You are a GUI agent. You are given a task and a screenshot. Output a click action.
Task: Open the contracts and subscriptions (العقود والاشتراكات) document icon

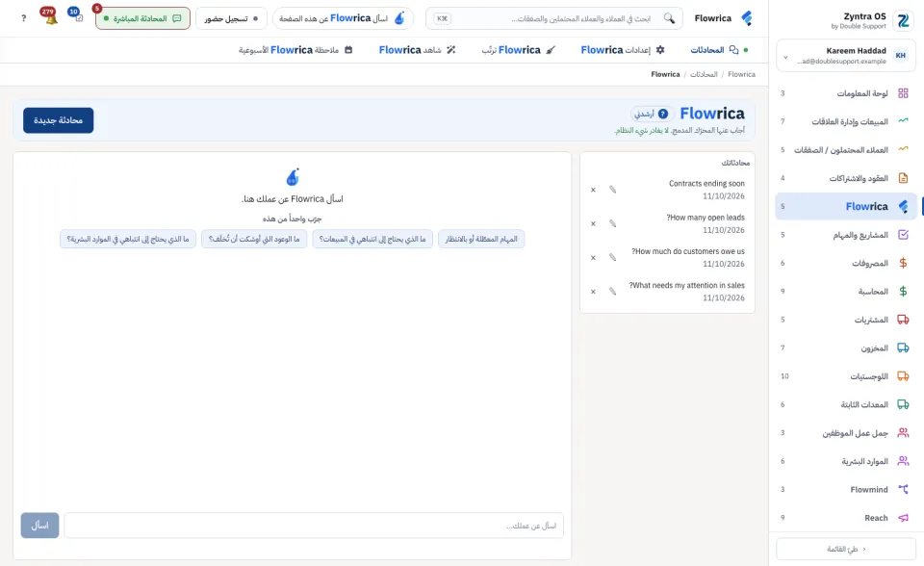pos(903,178)
